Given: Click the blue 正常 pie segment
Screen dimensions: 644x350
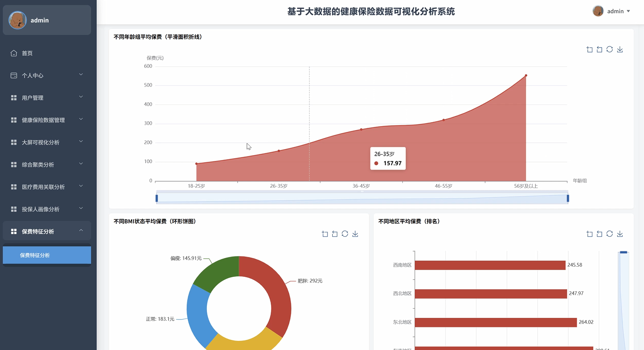Looking at the screenshot, I should pyautogui.click(x=197, y=314).
